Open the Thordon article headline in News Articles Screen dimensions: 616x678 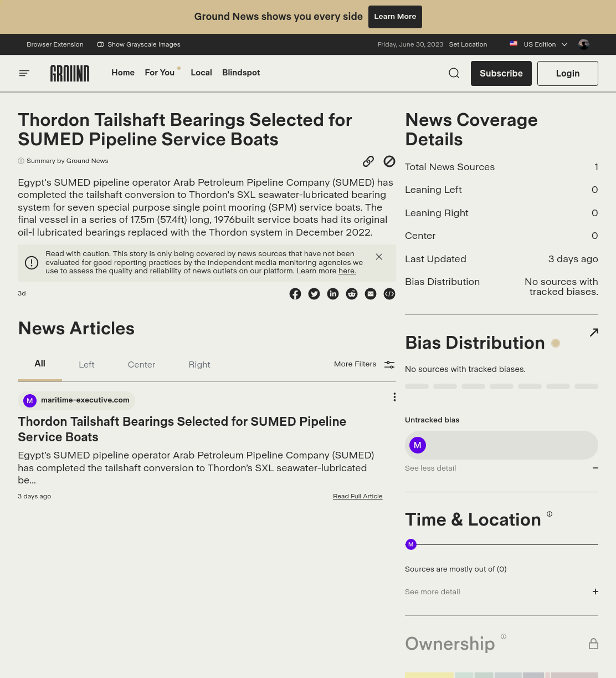tap(182, 429)
